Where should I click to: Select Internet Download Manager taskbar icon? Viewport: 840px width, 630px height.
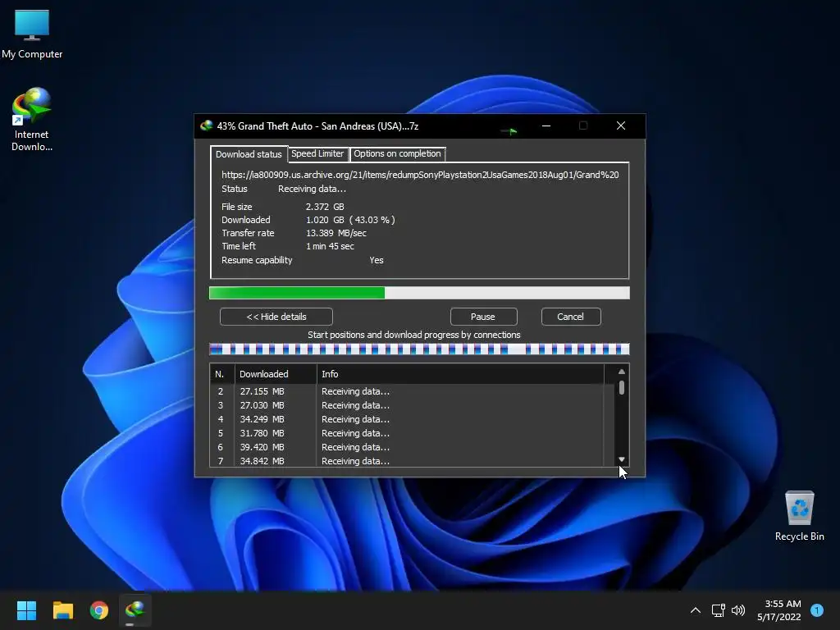point(135,610)
